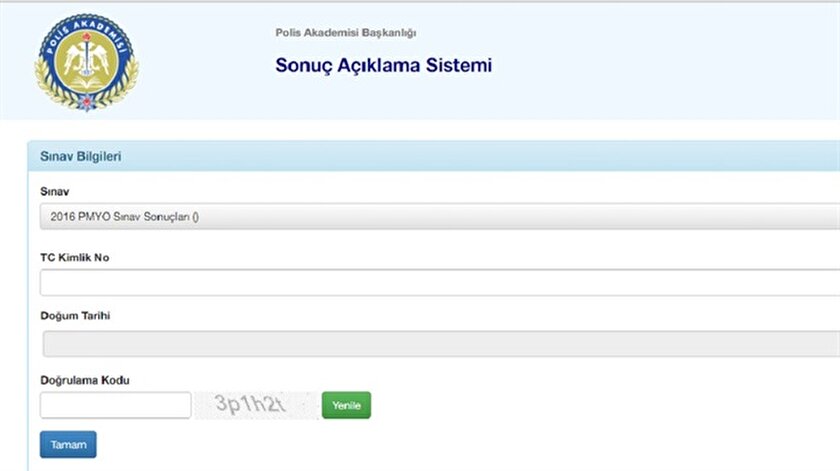Click the Polis Akademisi logo emblem

point(86,61)
